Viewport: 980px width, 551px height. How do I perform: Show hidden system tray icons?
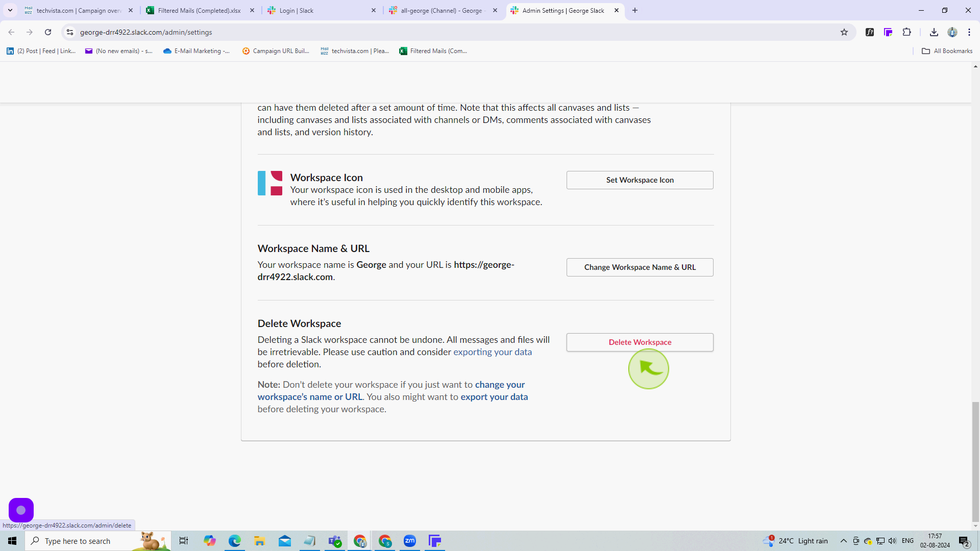pyautogui.click(x=844, y=541)
